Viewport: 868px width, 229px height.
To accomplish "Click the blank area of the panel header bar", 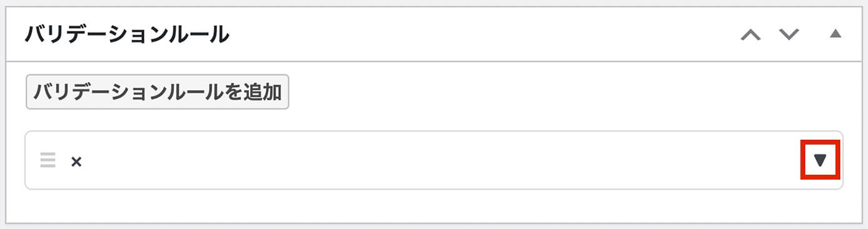I will (x=482, y=34).
